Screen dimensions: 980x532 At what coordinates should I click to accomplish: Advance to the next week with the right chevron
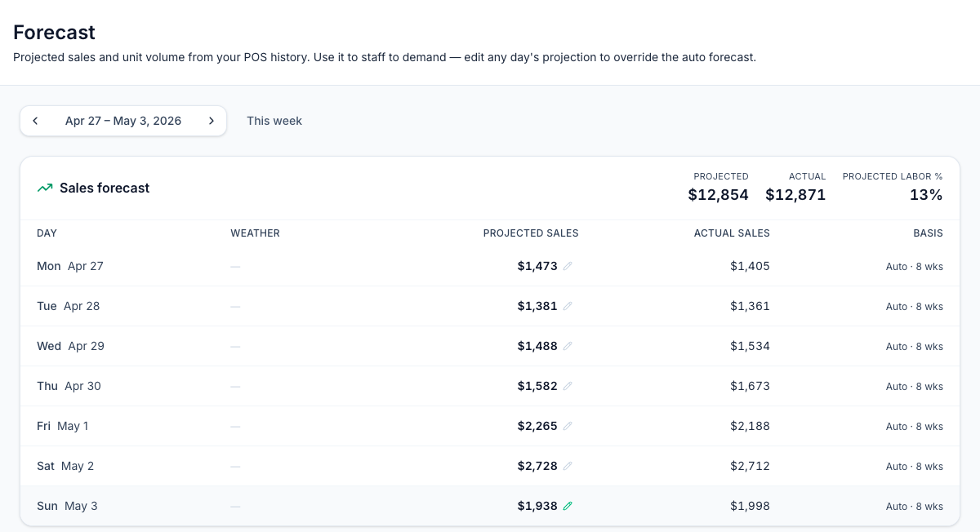(212, 121)
